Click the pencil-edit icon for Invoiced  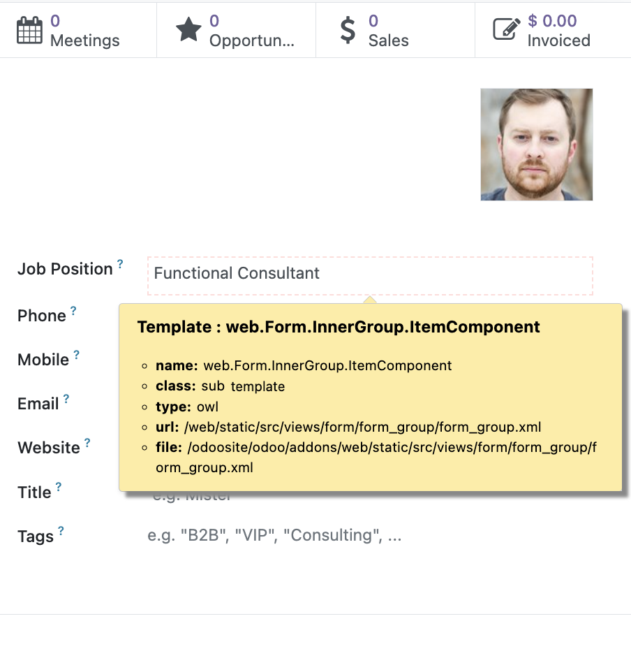[507, 31]
